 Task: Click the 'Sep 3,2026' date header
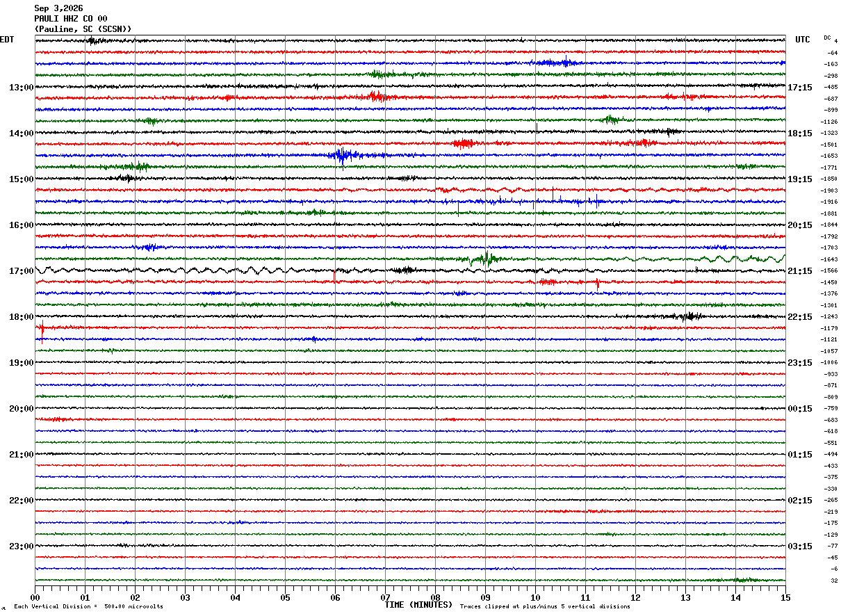pyautogui.click(x=58, y=8)
